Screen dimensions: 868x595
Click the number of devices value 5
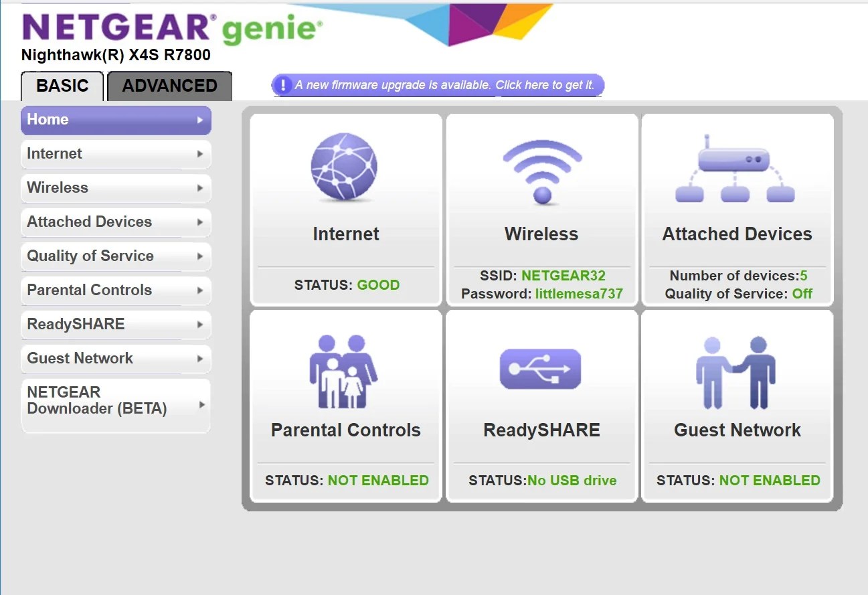(804, 276)
